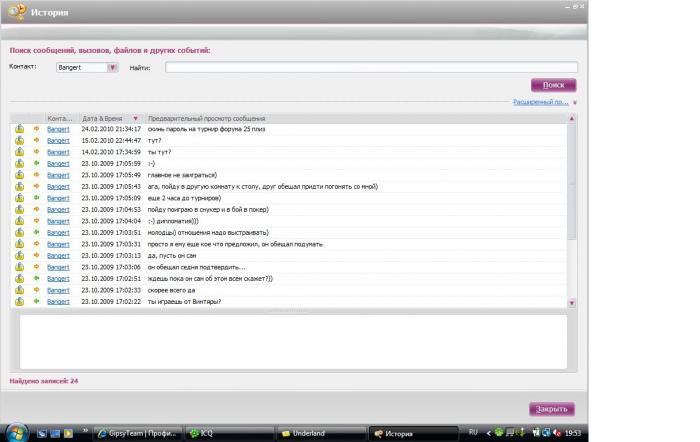This screenshot has width=700, height=442.
Task: Click message icon in 17:05:59 smiley row
Action: point(20,164)
